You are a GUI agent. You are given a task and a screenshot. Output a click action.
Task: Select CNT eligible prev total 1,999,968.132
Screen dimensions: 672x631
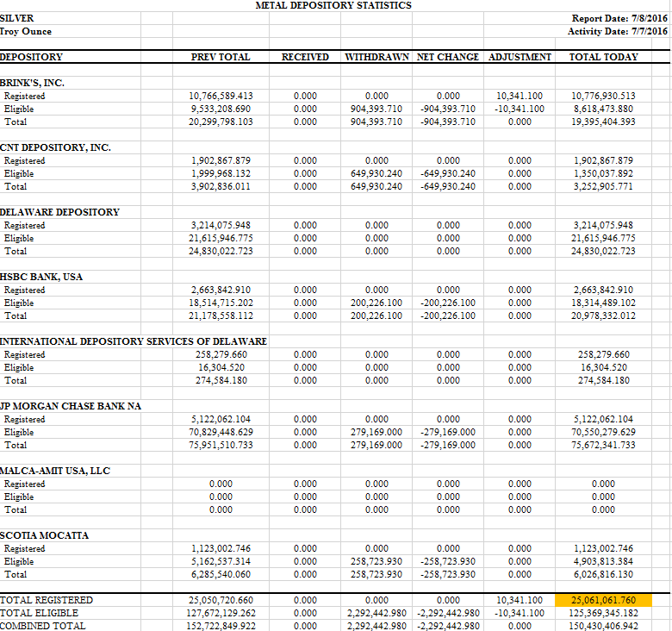(x=221, y=173)
